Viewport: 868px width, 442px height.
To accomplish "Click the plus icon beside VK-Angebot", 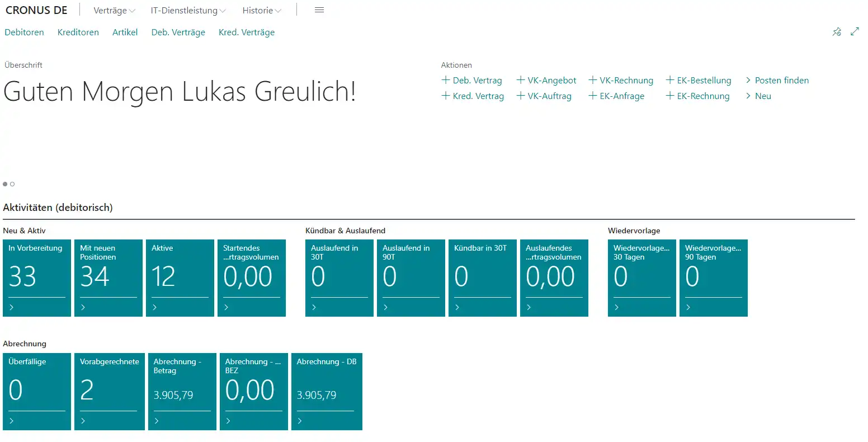I will click(x=521, y=80).
